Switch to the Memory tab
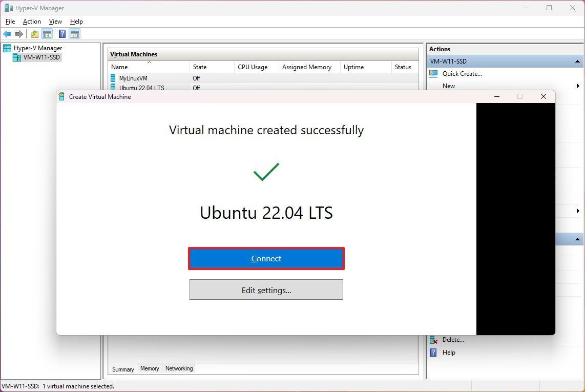Screen dimensions: 585x392 150,368
